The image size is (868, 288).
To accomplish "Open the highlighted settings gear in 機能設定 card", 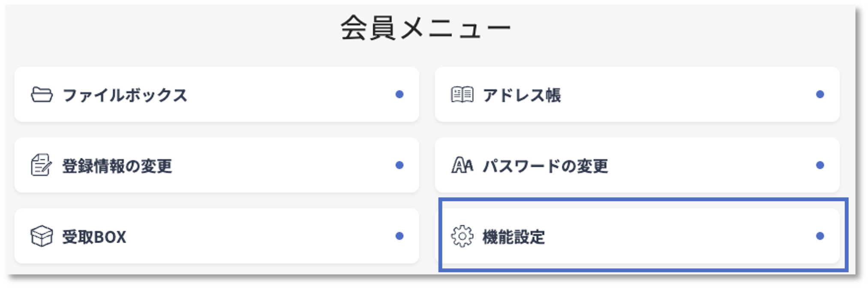I will pyautogui.click(x=461, y=236).
